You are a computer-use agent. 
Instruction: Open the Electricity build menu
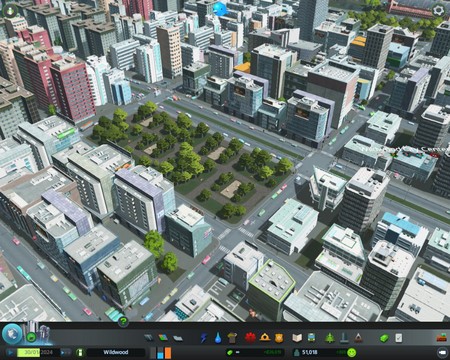[x=203, y=338]
